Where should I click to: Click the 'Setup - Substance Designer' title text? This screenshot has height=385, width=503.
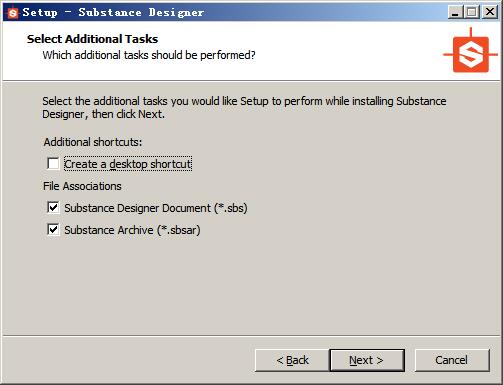coord(113,13)
